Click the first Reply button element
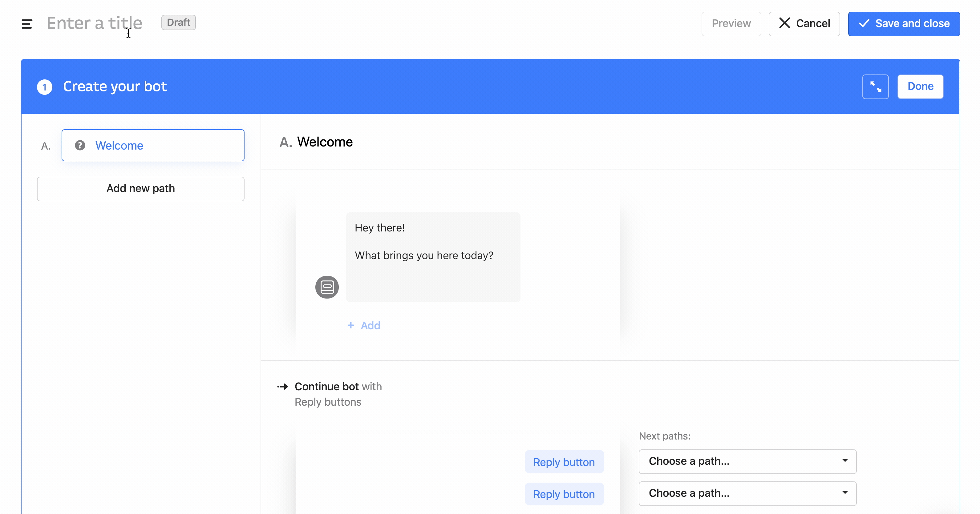 pyautogui.click(x=564, y=462)
